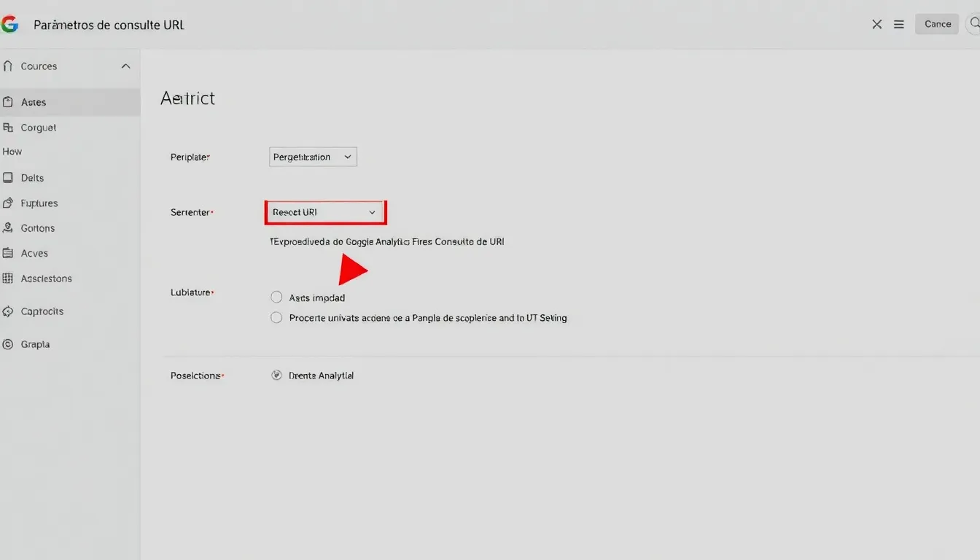Open the Pergetitation dropdown
The height and width of the screenshot is (560, 980).
click(313, 157)
